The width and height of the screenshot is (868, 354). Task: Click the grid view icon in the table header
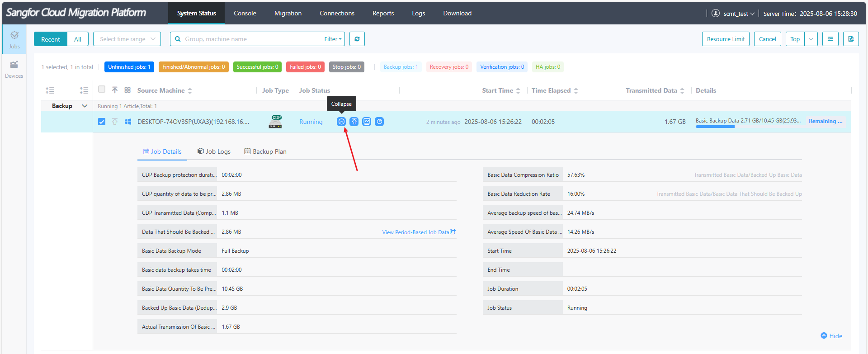pyautogui.click(x=127, y=90)
